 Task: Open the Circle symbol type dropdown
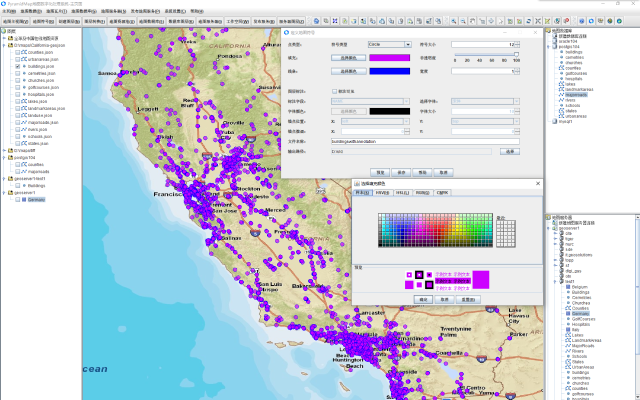point(407,44)
